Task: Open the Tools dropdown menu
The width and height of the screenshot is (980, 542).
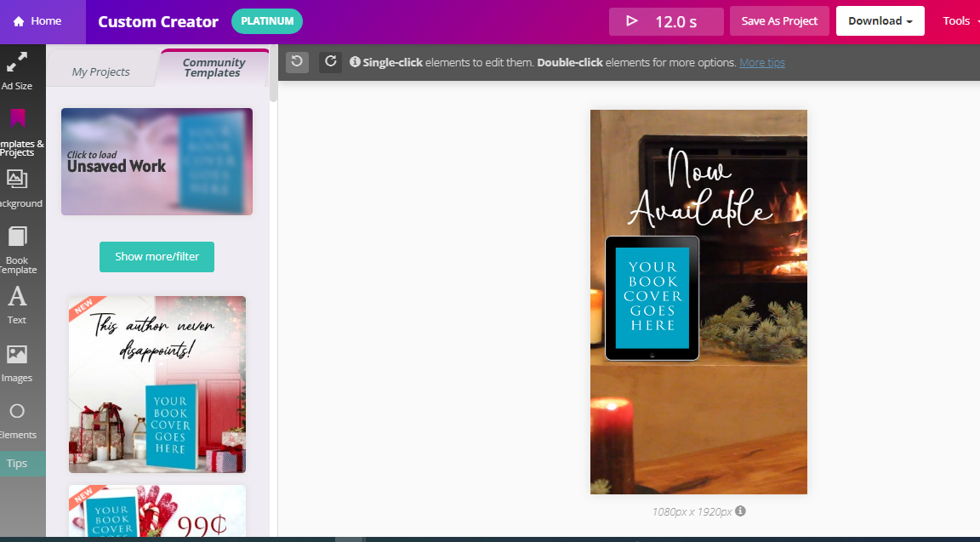Action: coord(959,21)
